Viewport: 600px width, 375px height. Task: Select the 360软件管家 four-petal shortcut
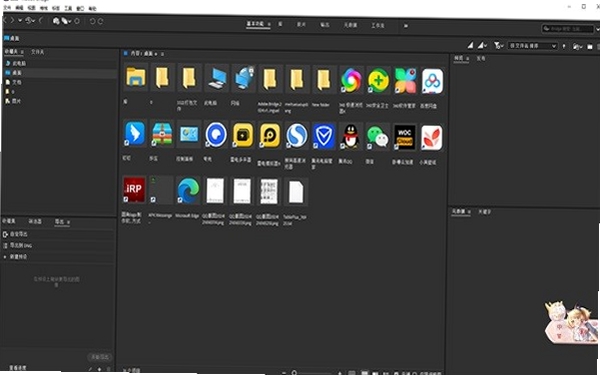pyautogui.click(x=405, y=81)
